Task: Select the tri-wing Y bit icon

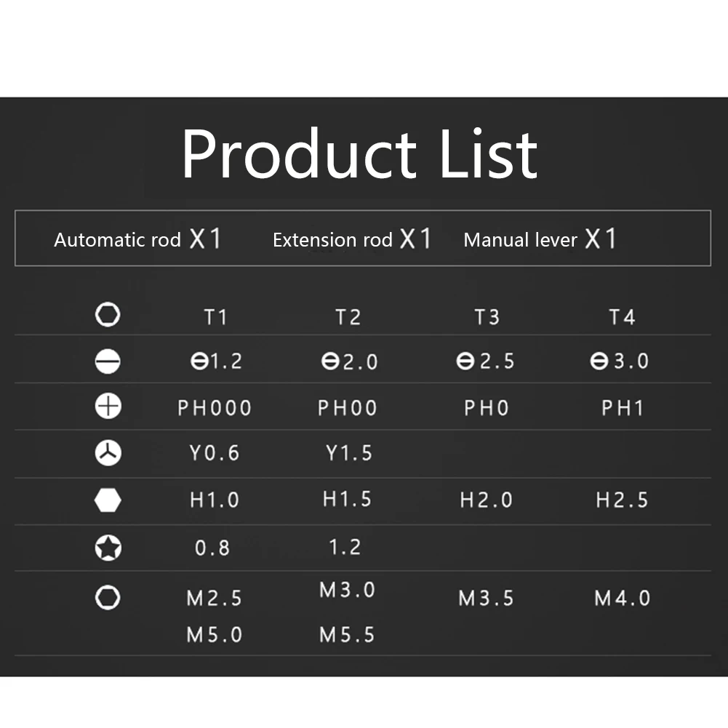Action: (x=108, y=453)
